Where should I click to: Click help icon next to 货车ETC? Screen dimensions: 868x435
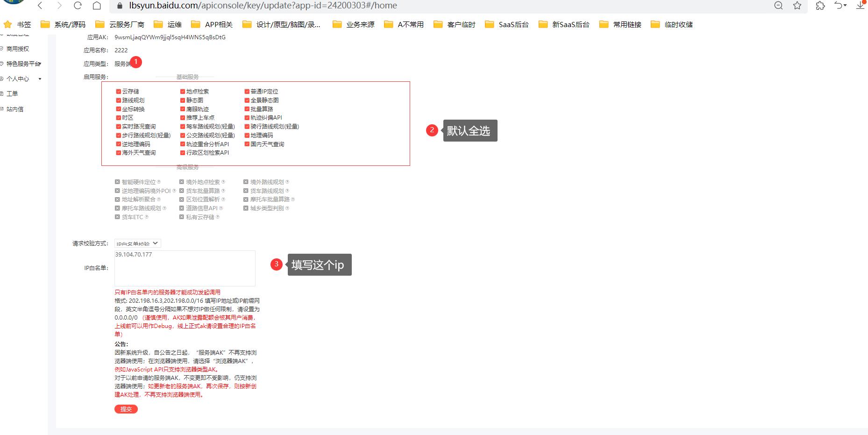coord(147,217)
